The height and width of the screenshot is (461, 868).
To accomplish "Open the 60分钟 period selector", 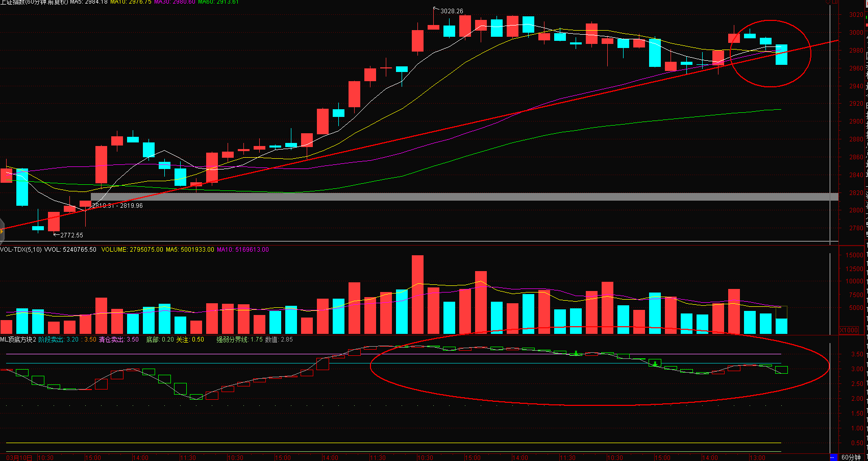I will [851, 457].
